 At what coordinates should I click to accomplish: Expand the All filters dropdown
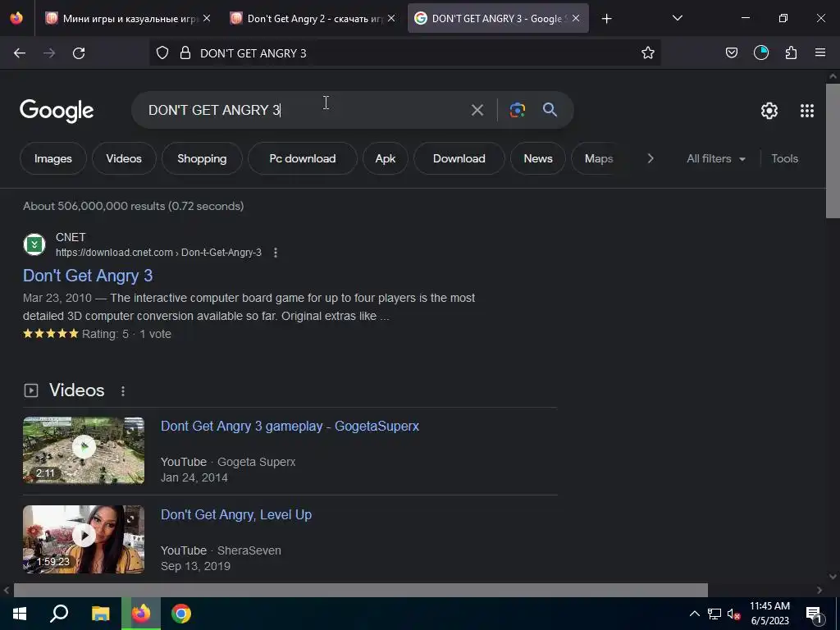(x=715, y=158)
